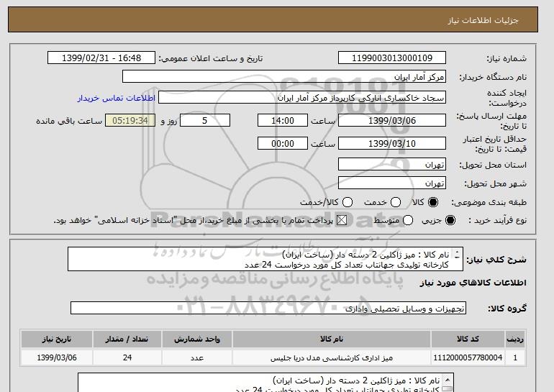Viewport: 554px width, 392px height.
Task: Click the اطلاعات کالاهای مورد نیاز section heading
Action: point(473,283)
